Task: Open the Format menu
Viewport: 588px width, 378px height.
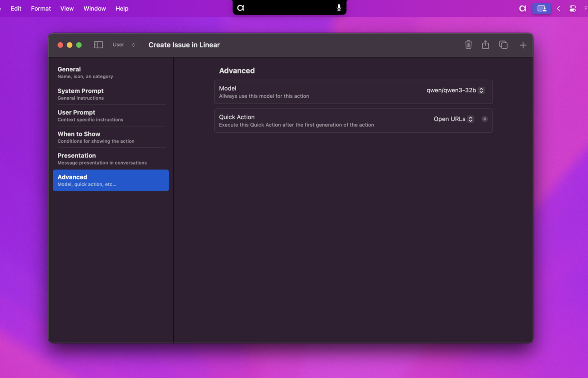Action: tap(41, 8)
